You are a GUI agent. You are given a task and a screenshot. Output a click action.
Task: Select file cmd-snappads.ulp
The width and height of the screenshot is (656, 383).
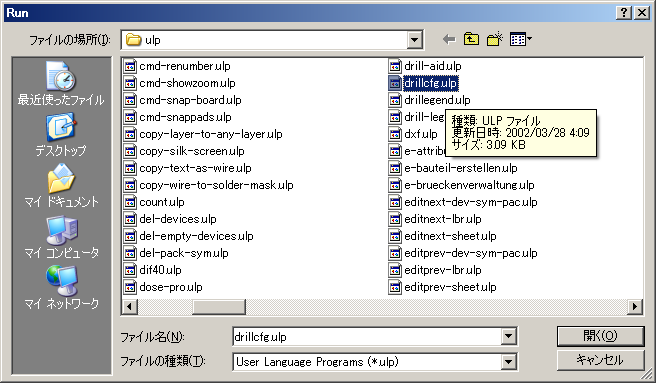tap(178, 117)
